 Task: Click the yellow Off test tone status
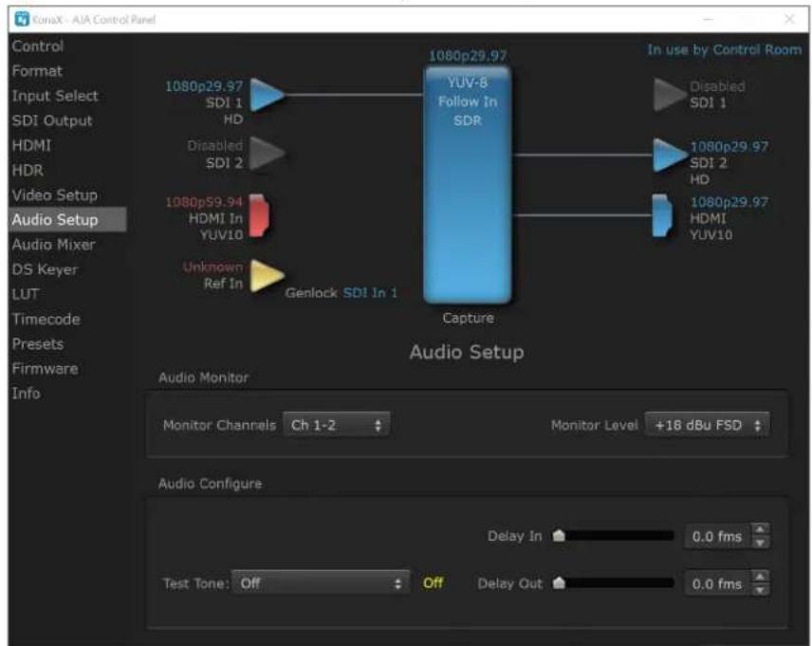(433, 583)
